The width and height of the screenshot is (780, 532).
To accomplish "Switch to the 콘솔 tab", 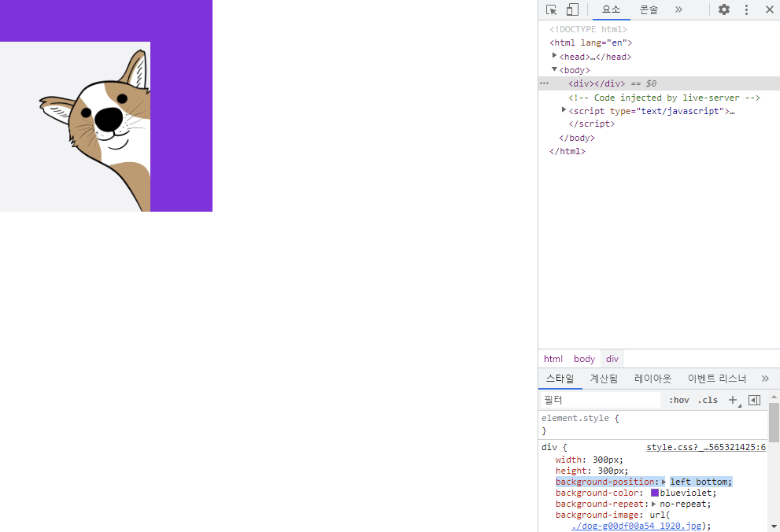I will [649, 9].
